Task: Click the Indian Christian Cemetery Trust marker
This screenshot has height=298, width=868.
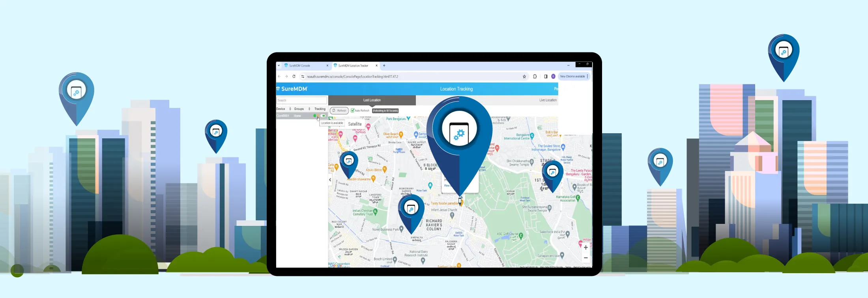Action: 375,212
